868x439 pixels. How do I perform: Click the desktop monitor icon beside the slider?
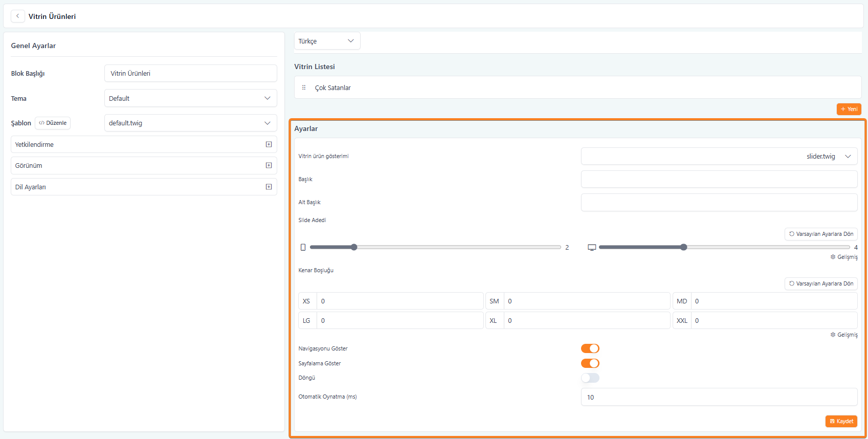tap(592, 247)
